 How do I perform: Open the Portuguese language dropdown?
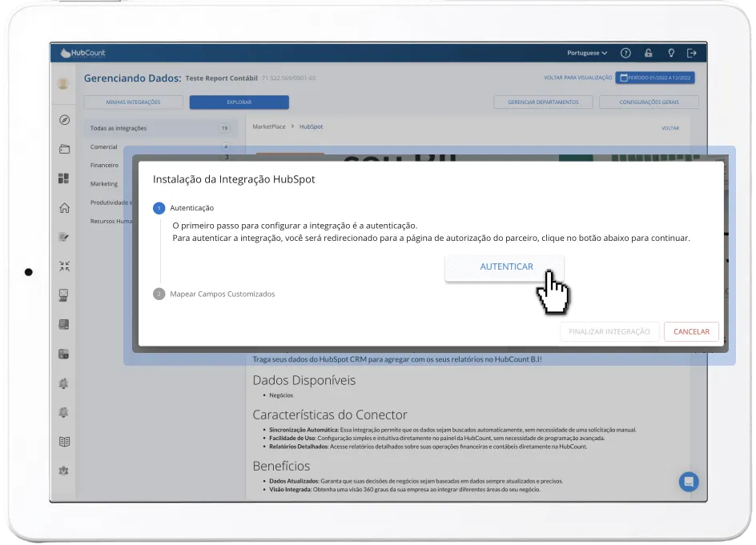click(587, 53)
